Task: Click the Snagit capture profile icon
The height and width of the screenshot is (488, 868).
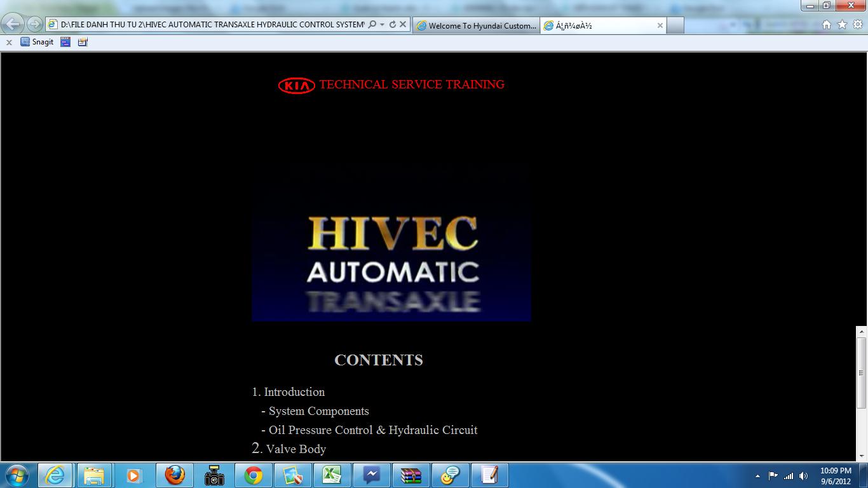Action: pos(83,42)
